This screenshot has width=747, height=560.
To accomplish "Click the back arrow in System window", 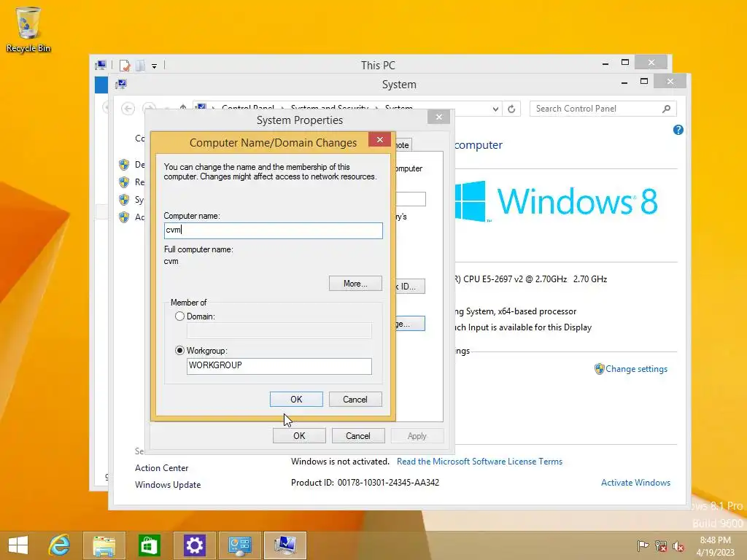I will (128, 109).
